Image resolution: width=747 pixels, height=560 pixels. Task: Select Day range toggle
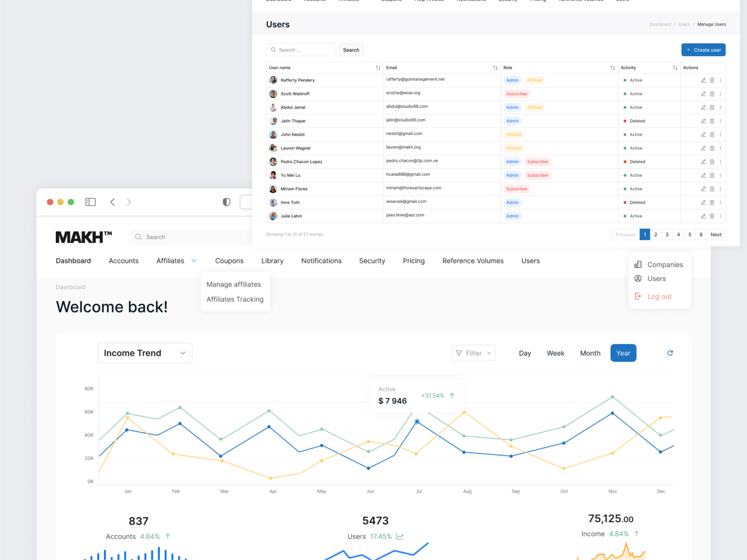coord(525,353)
